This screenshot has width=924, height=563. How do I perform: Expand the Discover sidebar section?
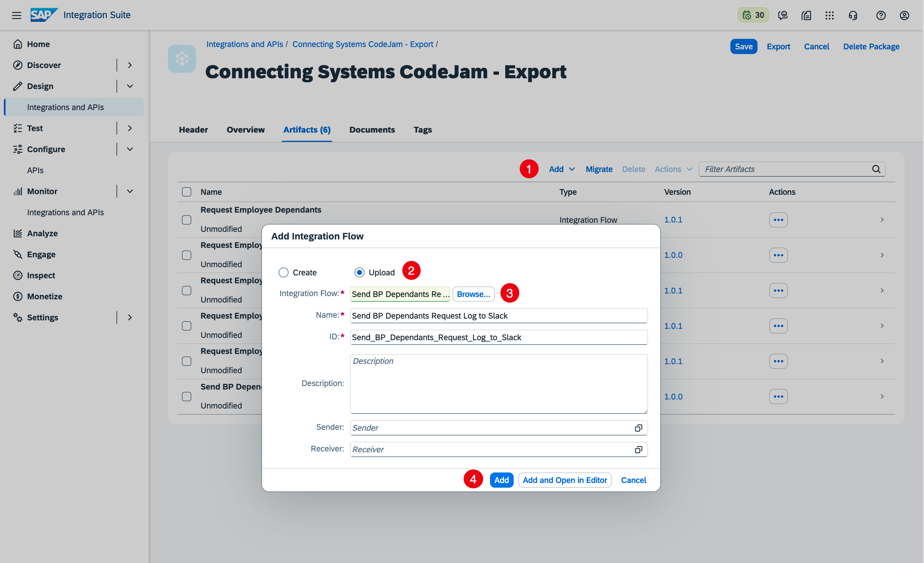(x=130, y=65)
